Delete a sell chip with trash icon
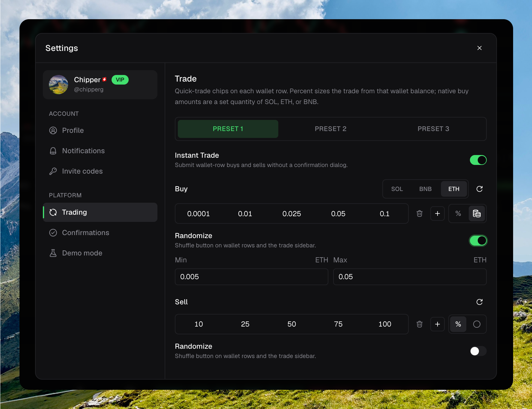Screen dimensions: 532x409 420,324
